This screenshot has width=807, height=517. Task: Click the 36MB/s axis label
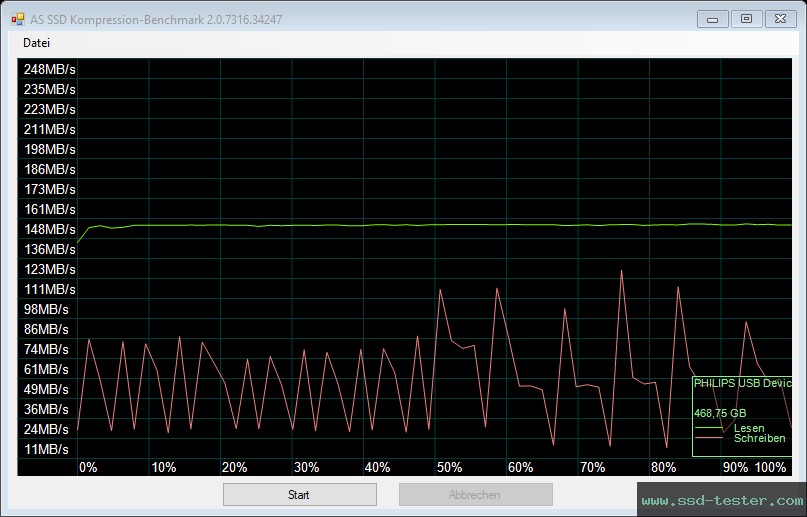(x=46, y=409)
